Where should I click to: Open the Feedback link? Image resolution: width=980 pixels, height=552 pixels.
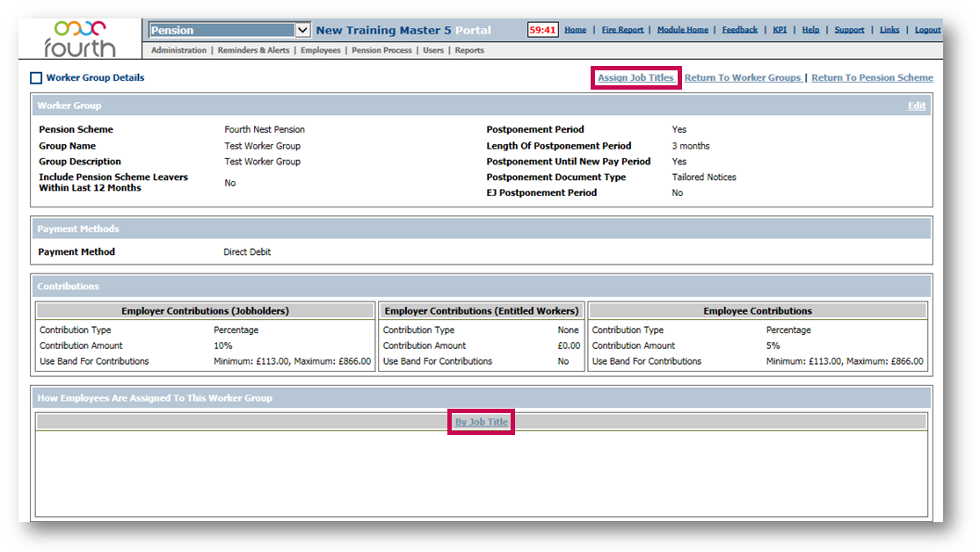point(739,30)
